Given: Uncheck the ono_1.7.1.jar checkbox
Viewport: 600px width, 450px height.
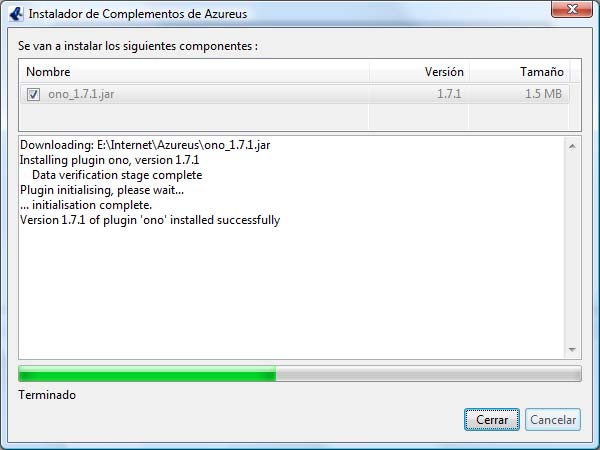Looking at the screenshot, I should (33, 94).
